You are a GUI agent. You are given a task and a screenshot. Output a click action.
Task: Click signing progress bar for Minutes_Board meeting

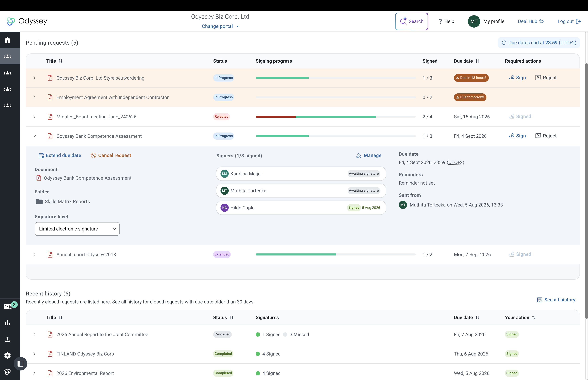pos(336,117)
